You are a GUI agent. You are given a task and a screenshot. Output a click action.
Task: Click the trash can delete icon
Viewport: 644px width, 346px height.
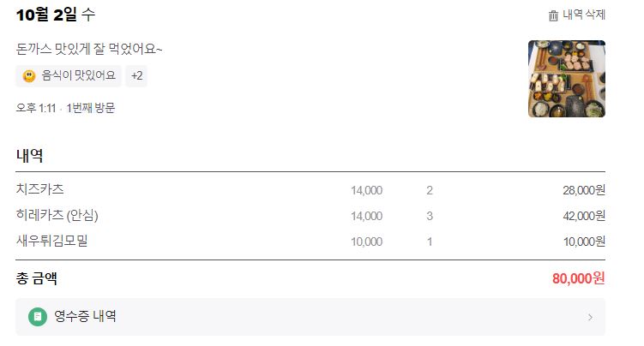[x=553, y=15]
